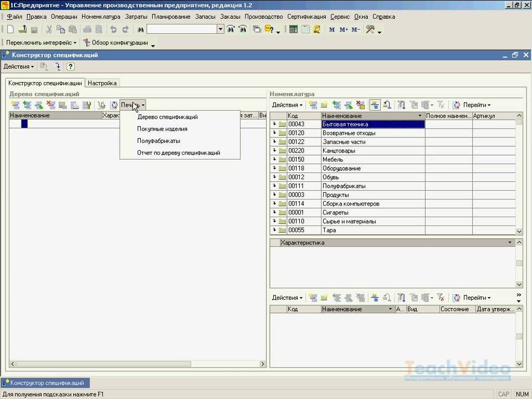
Task: Click the Open file icon in main toolbar
Action: (x=22, y=29)
